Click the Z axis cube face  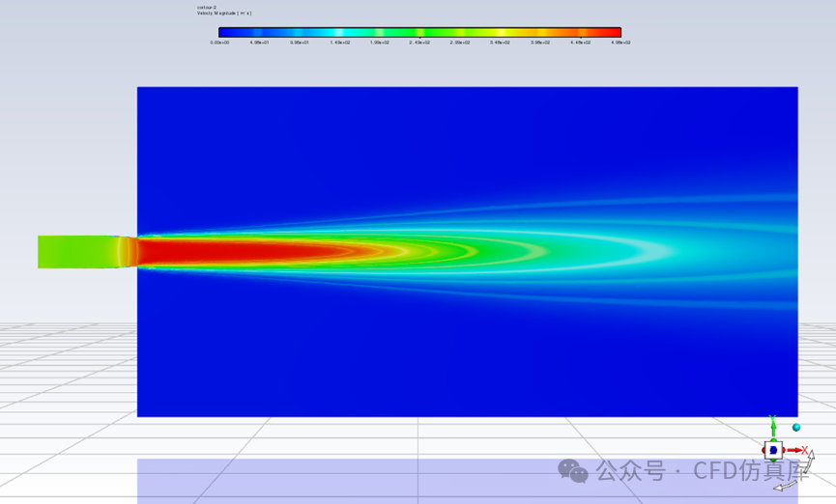pos(773,450)
